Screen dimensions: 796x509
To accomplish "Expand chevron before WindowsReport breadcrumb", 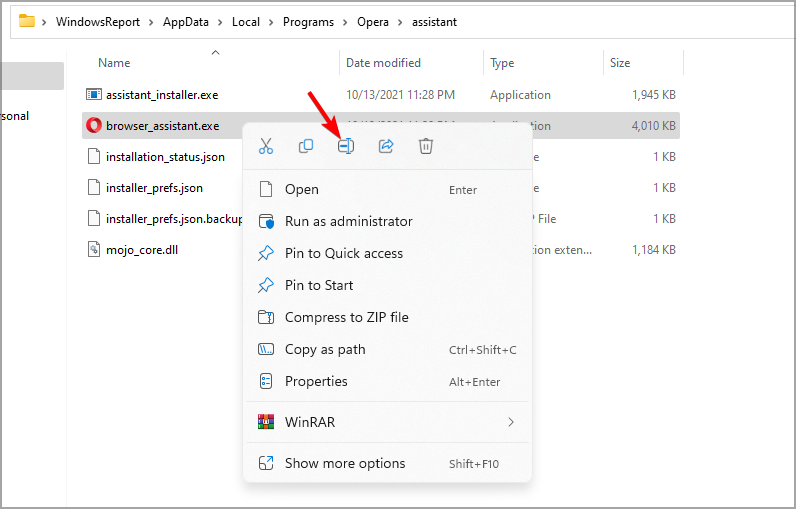I will pyautogui.click(x=45, y=22).
